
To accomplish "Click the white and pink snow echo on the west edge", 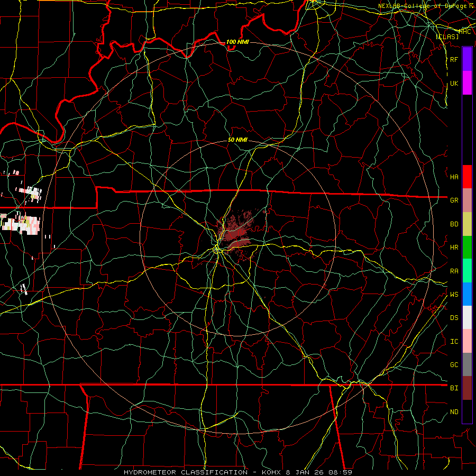I will click(x=21, y=224).
